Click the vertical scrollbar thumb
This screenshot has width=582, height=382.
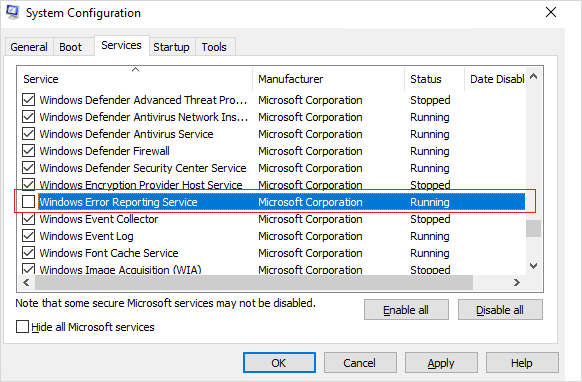point(534,228)
